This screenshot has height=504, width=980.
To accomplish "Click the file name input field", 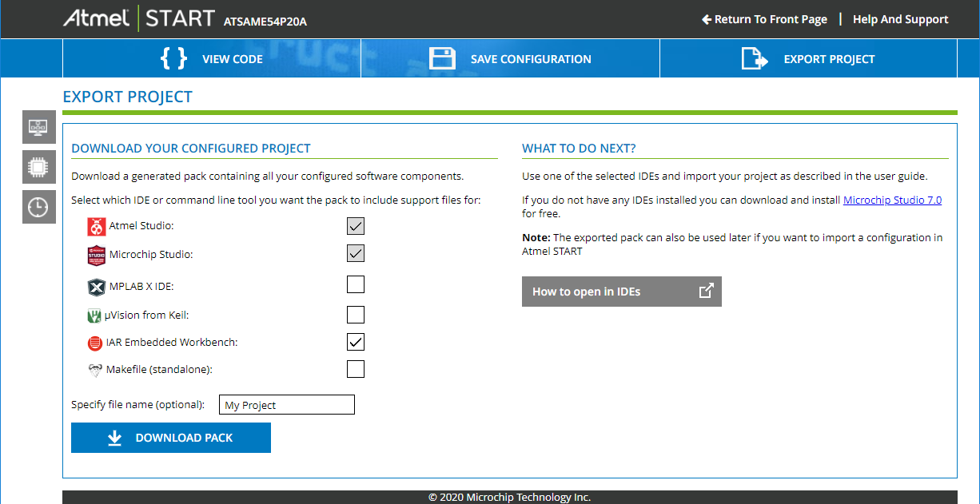I will (x=286, y=405).
